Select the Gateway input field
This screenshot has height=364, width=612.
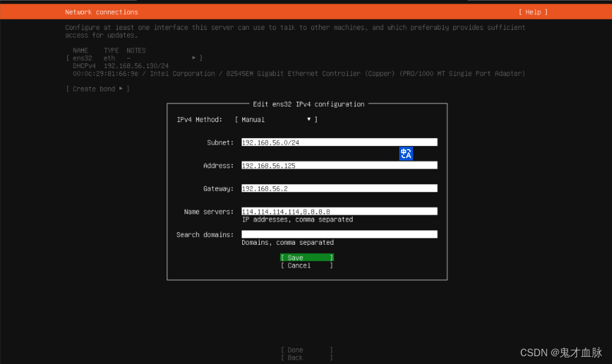[339, 188]
